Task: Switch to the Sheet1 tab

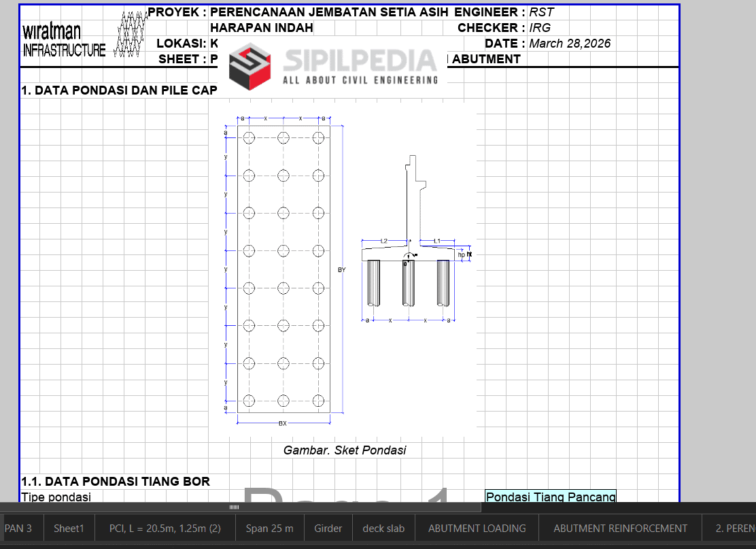Action: click(x=69, y=528)
